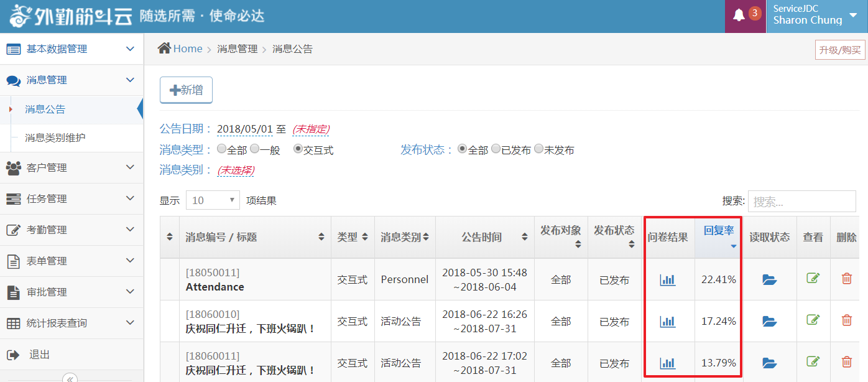This screenshot has height=382, width=868.
Task: Expand 考勤管理 menu
Action: click(72, 230)
